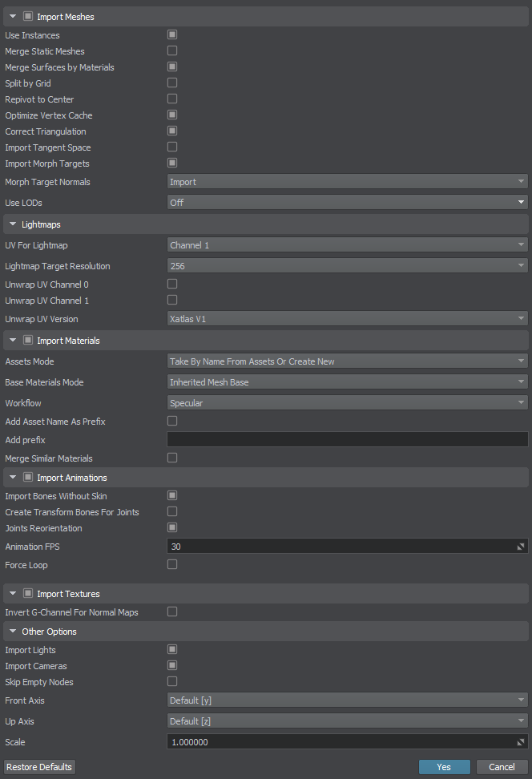Viewport: 532px width, 779px height.
Task: Enable Merge Static Meshes checkbox
Action: click(x=172, y=50)
